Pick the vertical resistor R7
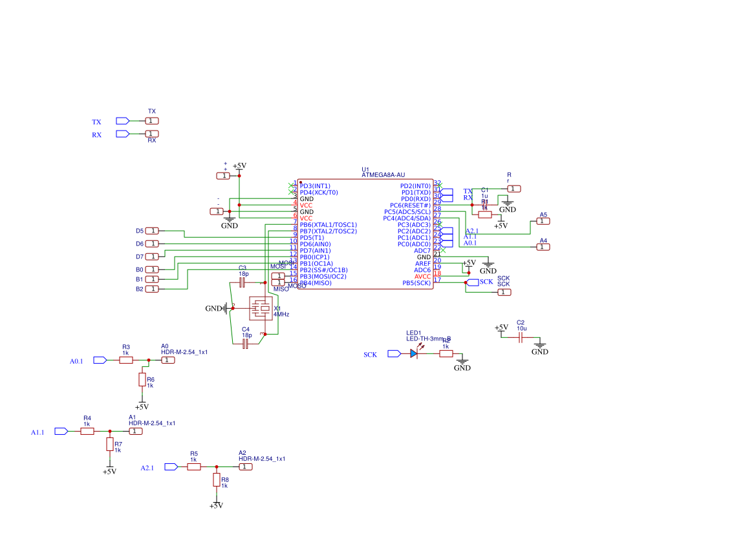The height and width of the screenshot is (535, 756). (110, 444)
